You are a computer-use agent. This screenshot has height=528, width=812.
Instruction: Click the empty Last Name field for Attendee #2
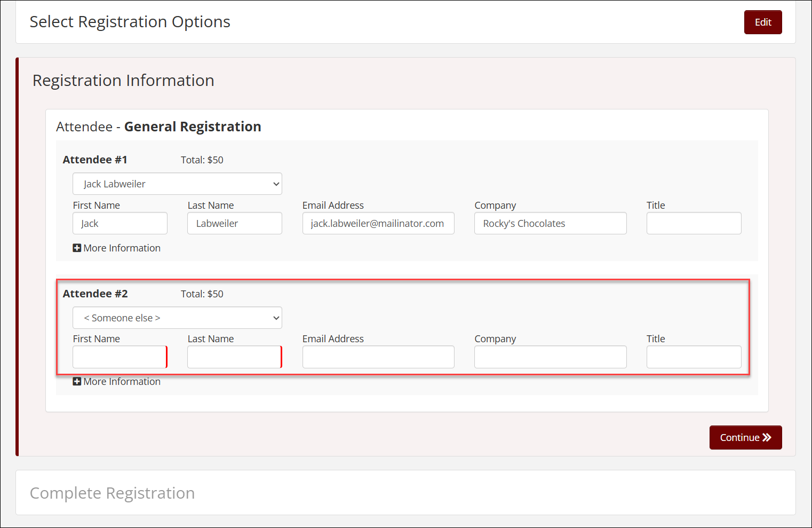pyautogui.click(x=234, y=357)
